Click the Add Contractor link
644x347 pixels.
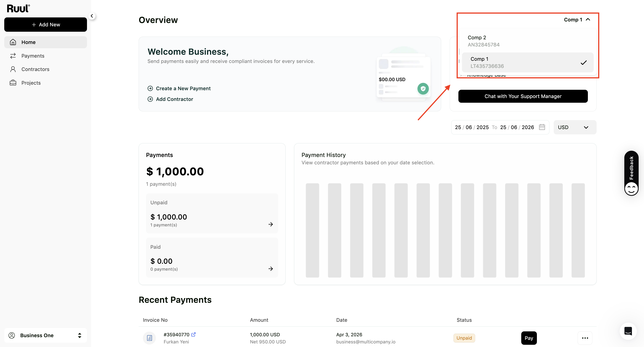[174, 99]
